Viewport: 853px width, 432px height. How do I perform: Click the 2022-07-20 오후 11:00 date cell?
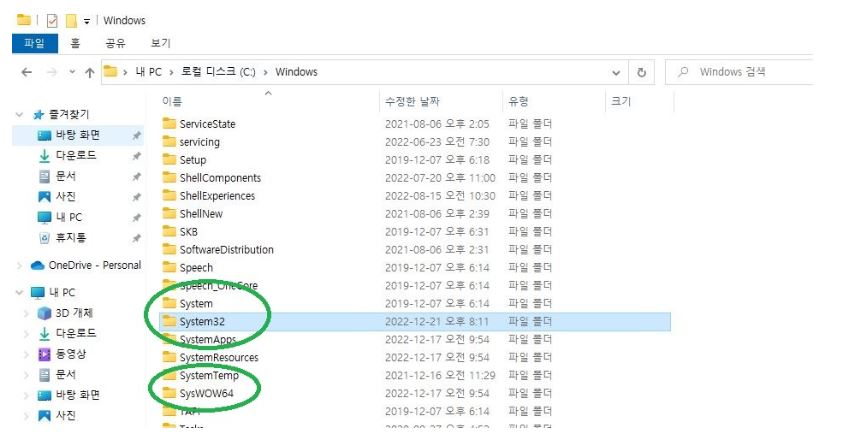(440, 178)
